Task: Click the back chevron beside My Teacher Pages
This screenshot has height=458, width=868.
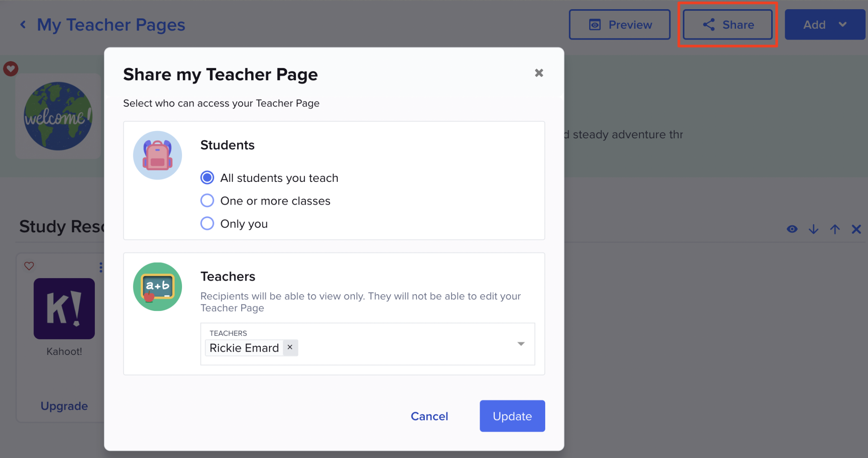Action: pos(23,25)
